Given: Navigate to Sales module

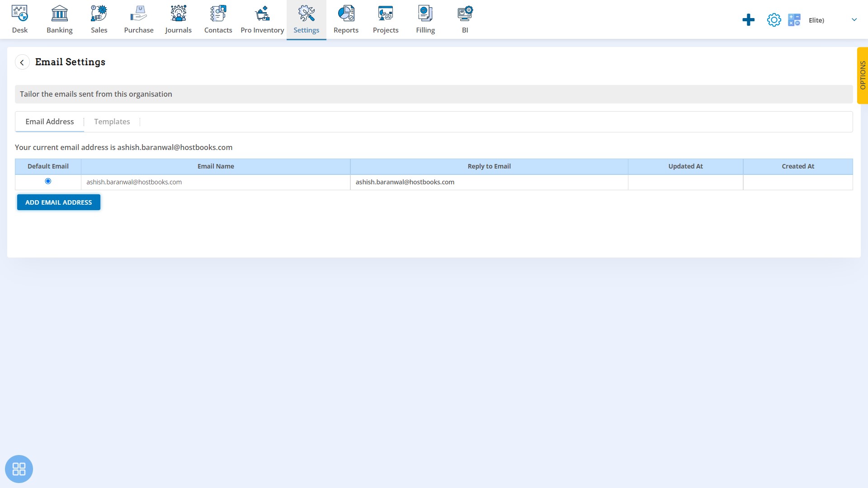Looking at the screenshot, I should [x=99, y=19].
